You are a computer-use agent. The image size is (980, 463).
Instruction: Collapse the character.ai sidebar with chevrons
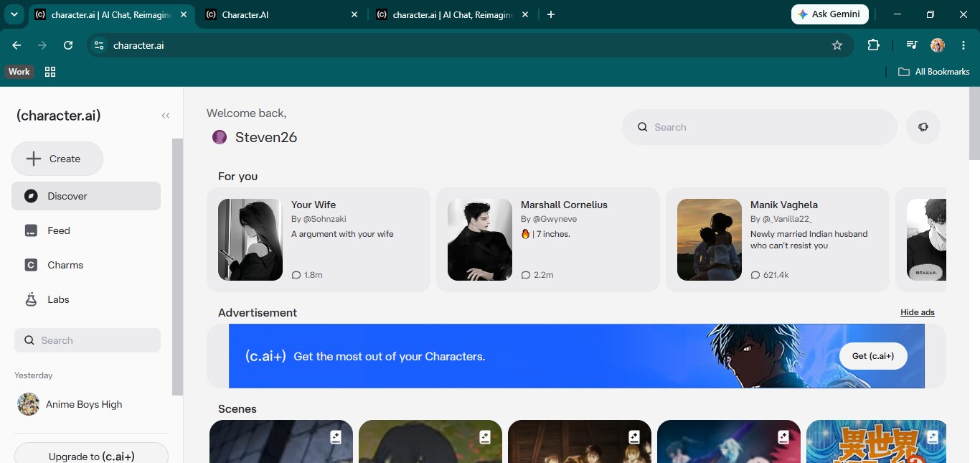tap(166, 116)
